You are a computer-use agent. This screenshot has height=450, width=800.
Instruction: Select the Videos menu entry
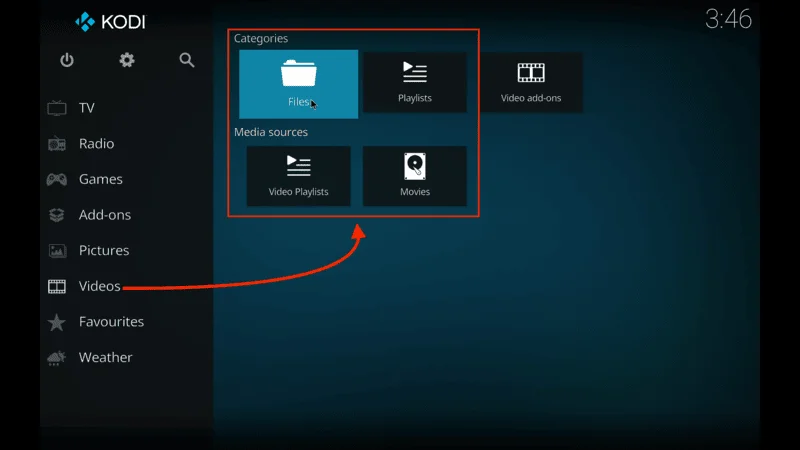[99, 286]
